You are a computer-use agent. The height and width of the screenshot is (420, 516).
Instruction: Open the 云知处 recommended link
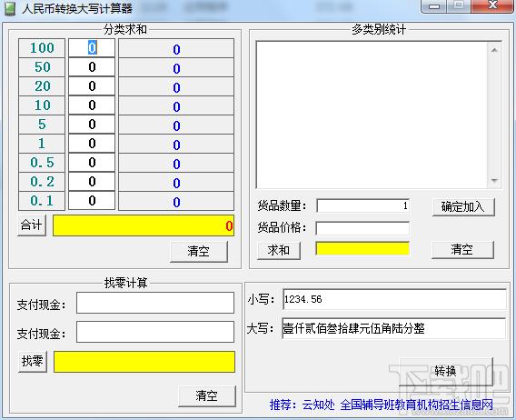318,405
